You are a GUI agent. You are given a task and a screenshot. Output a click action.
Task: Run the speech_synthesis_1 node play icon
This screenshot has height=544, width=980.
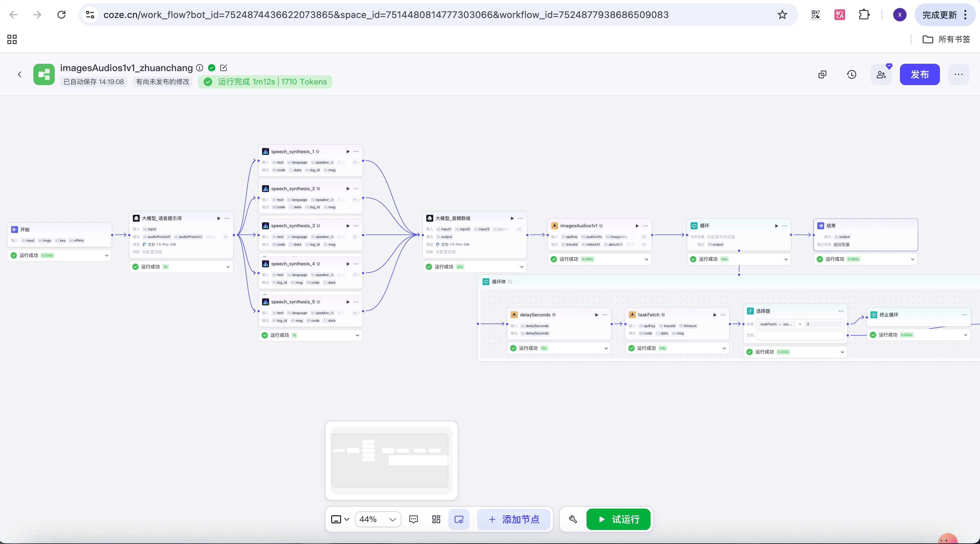[348, 152]
